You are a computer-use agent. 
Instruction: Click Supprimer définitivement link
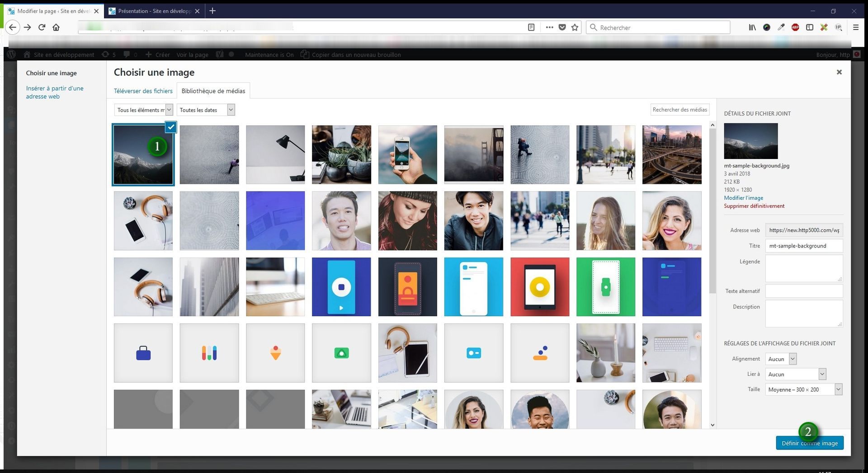(x=754, y=206)
